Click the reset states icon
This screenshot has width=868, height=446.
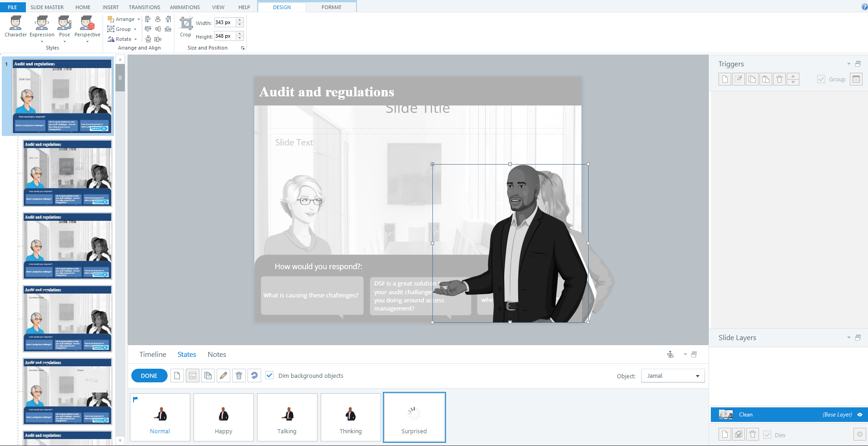254,376
